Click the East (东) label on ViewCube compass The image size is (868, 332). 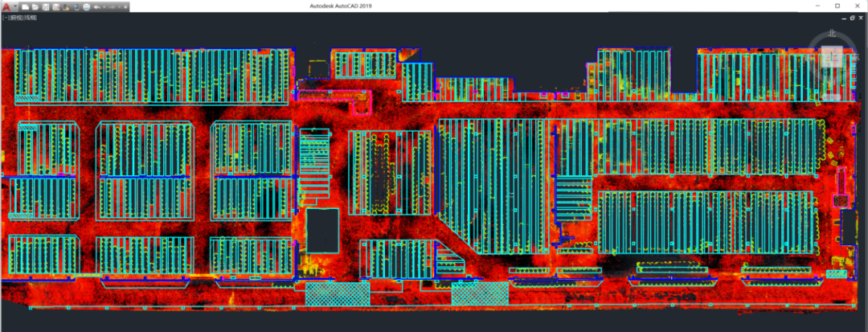(856, 57)
